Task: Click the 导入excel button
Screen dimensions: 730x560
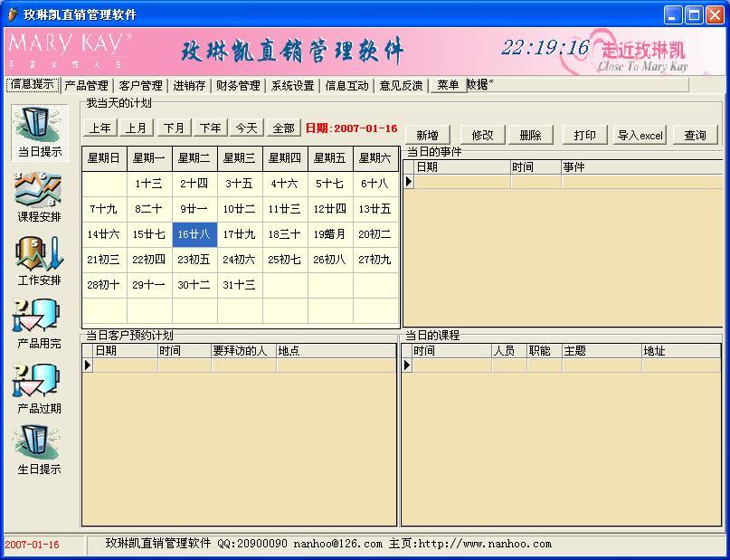Action: pyautogui.click(x=640, y=135)
